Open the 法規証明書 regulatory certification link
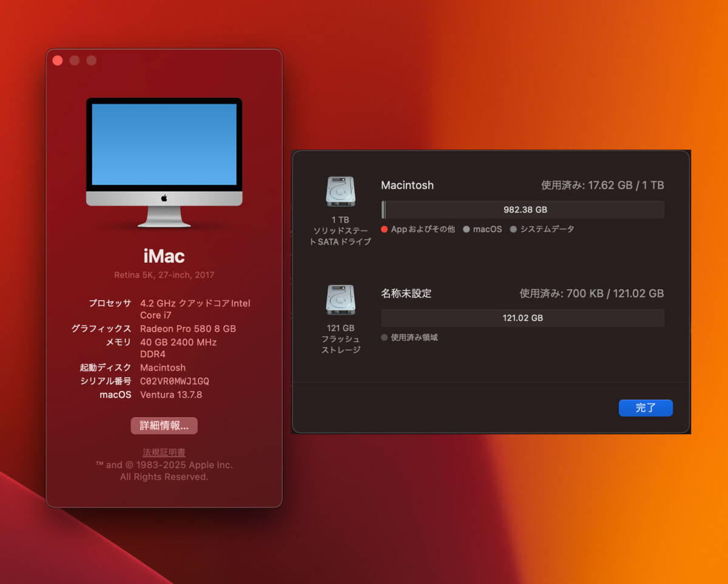 pos(164,452)
